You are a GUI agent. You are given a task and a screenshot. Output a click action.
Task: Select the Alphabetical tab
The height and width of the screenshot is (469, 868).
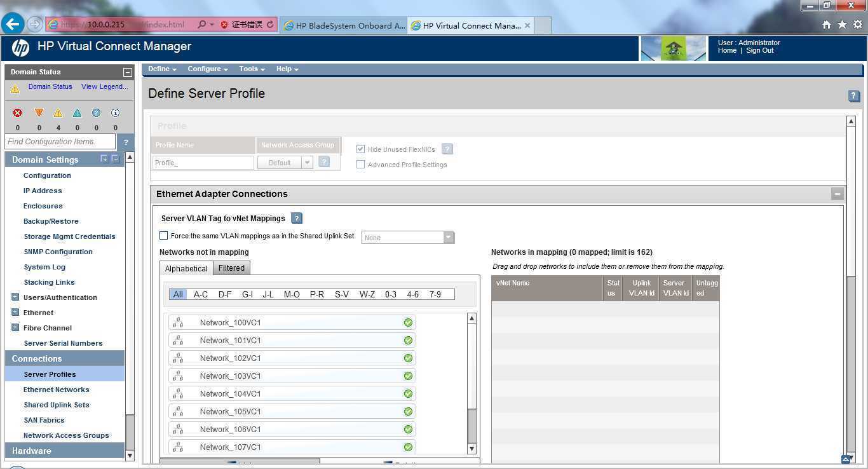[x=186, y=268]
